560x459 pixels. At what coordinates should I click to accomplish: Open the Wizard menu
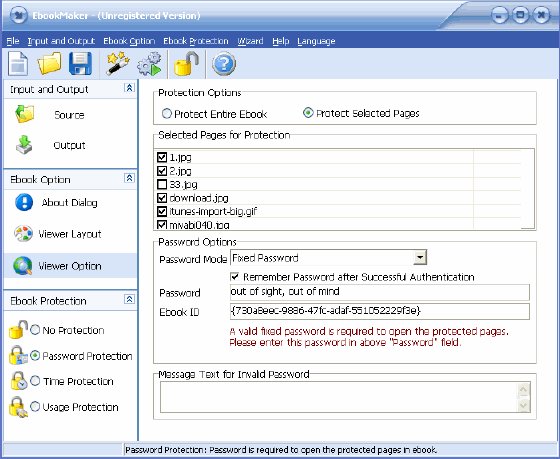(250, 41)
